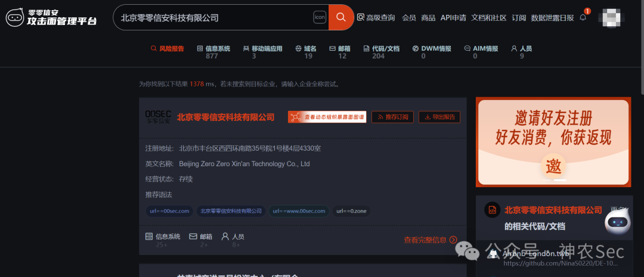Click the 零零信安 platform logo

(51, 17)
